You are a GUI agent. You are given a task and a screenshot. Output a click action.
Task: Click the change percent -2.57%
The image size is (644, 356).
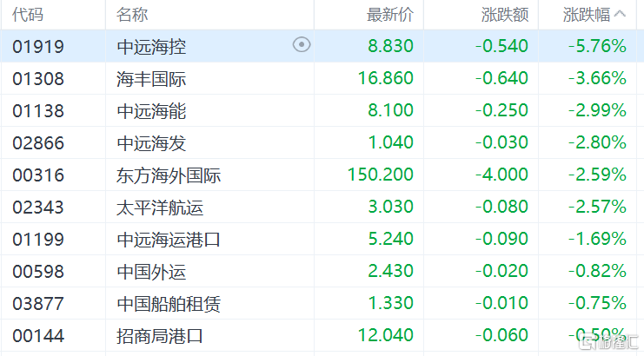tap(597, 207)
